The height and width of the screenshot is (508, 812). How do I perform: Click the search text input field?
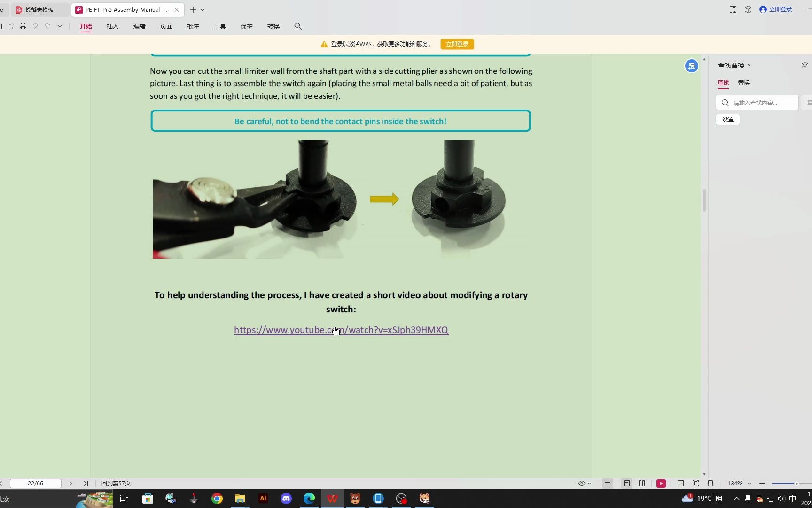pyautogui.click(x=757, y=103)
